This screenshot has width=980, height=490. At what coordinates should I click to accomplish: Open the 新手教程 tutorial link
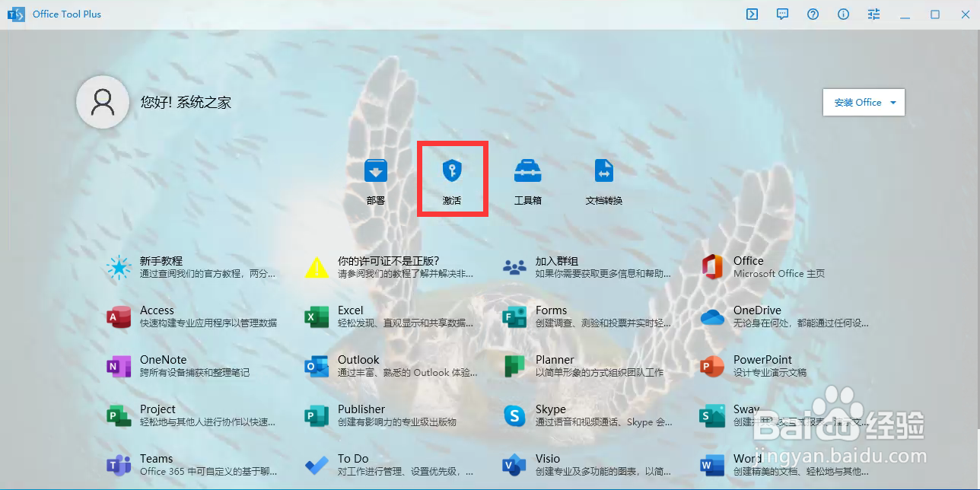(x=161, y=261)
